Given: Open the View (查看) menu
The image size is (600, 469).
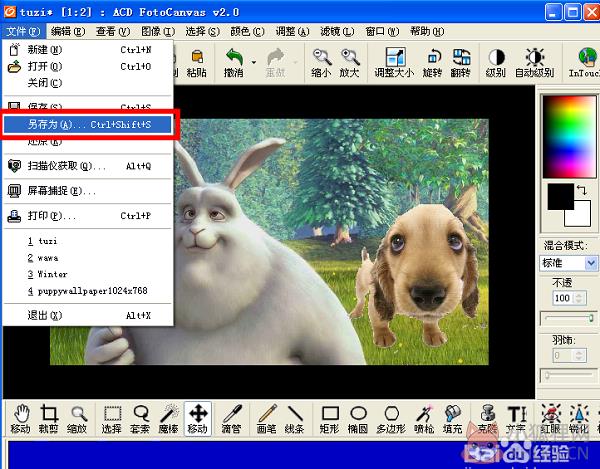Looking at the screenshot, I should pyautogui.click(x=113, y=31).
